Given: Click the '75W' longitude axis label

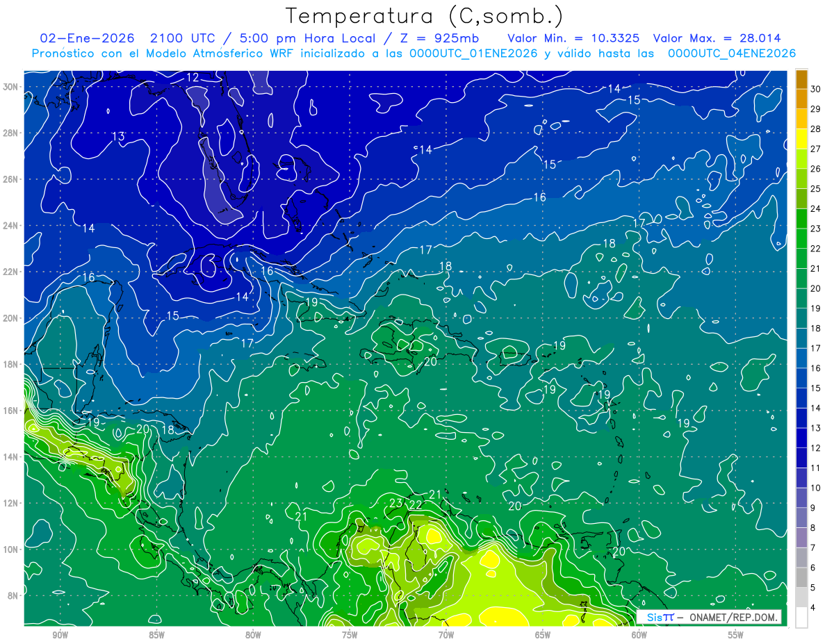Looking at the screenshot, I should coord(350,635).
